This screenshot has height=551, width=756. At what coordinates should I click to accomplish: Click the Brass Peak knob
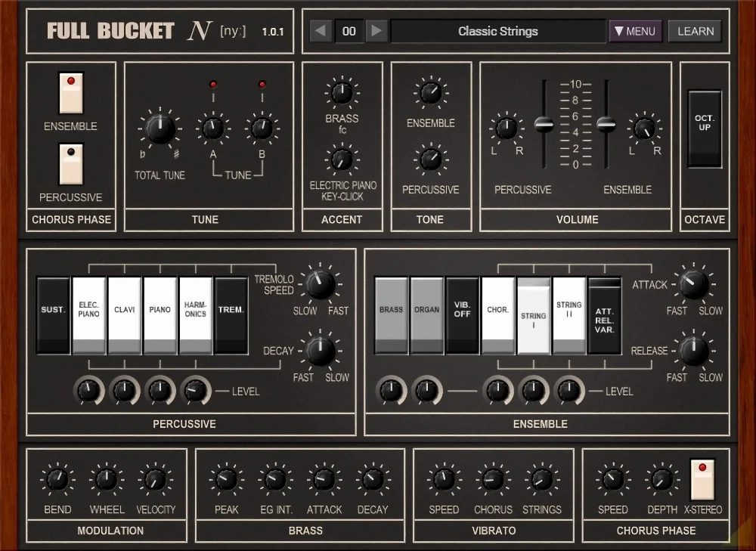(226, 479)
